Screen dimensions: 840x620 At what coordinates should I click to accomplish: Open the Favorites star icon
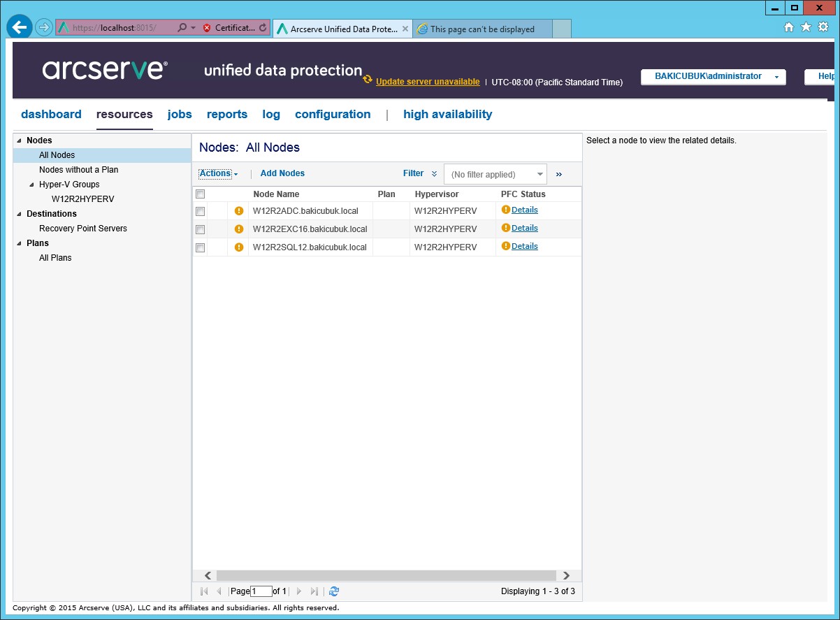[806, 27]
